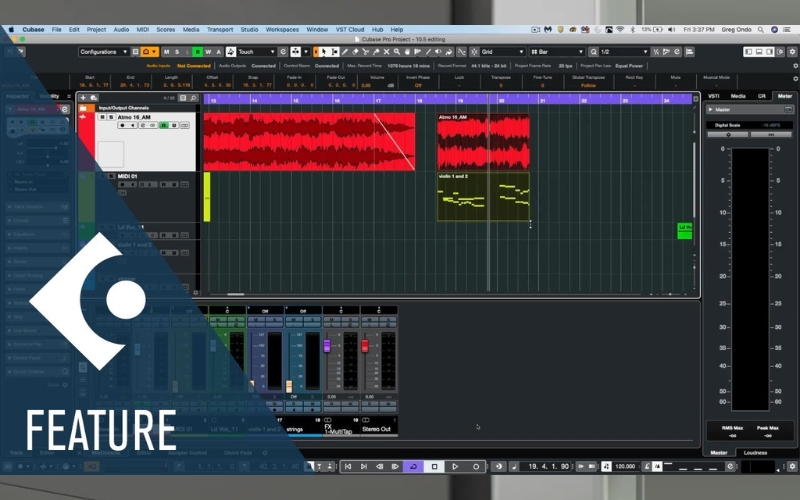Select the Color tool
This screenshot has width=800, height=500.
click(448, 52)
